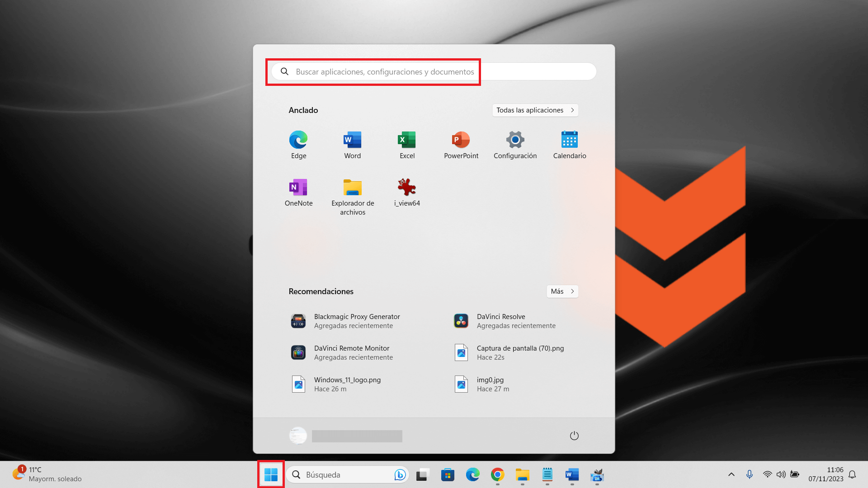Open Edge from the taskbar
This screenshot has width=868, height=488.
coord(473,474)
